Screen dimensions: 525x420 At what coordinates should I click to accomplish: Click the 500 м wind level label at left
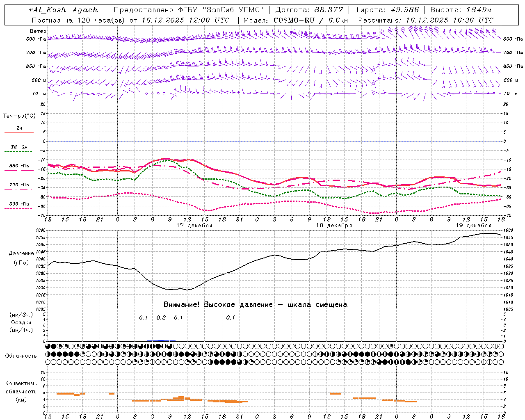click(x=39, y=80)
